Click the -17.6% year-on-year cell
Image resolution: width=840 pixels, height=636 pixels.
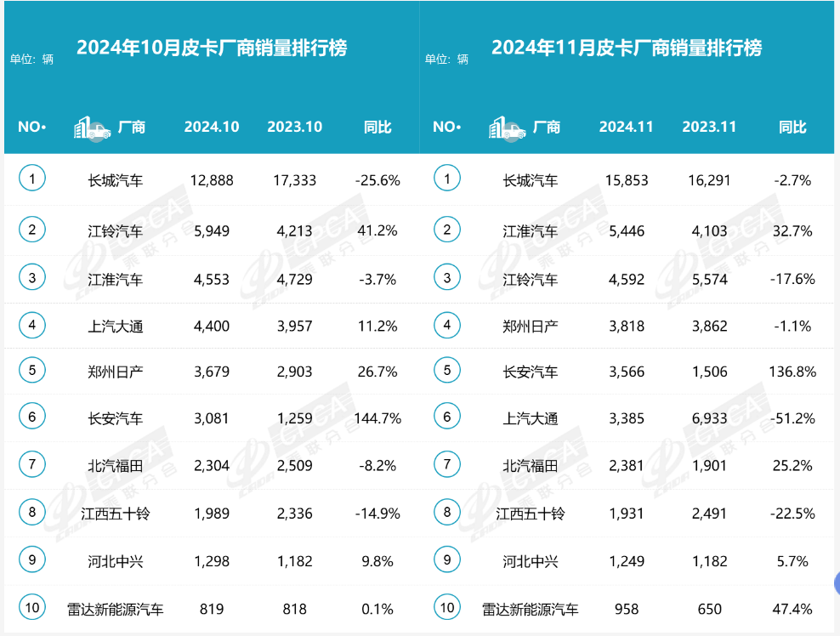[792, 279]
